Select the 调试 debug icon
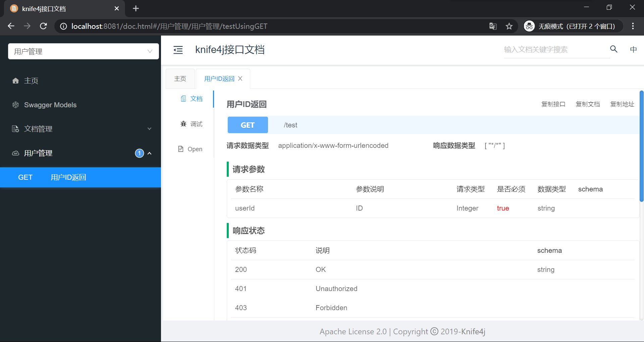644x342 pixels. tap(183, 123)
